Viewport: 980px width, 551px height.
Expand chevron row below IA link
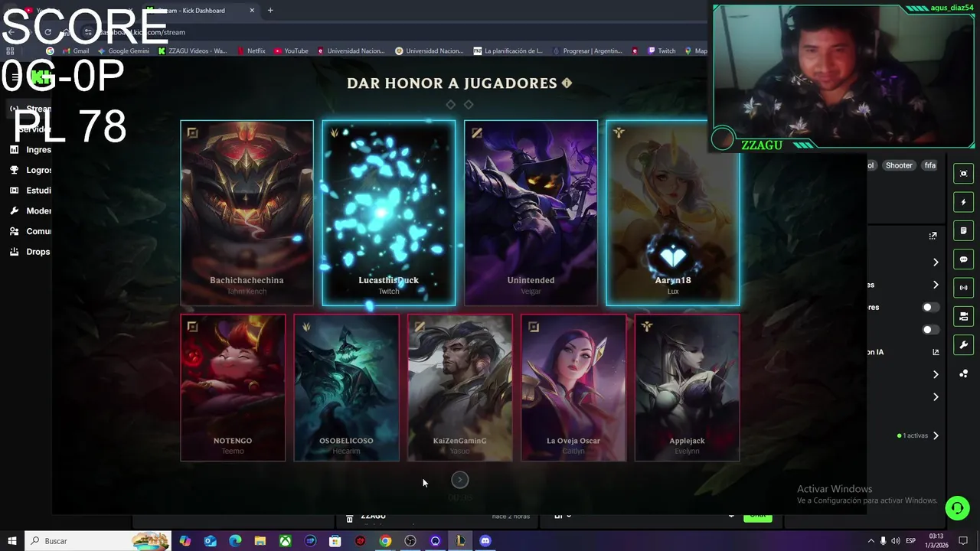click(x=936, y=374)
